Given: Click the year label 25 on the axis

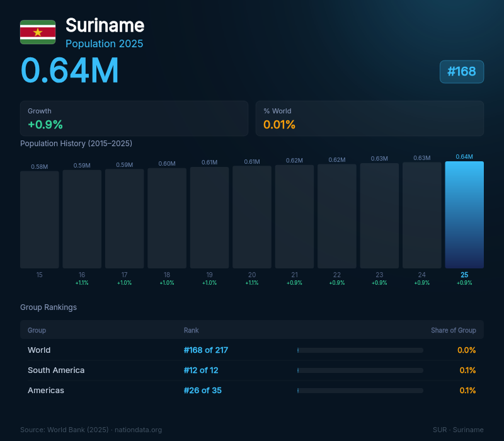Looking at the screenshot, I should pyautogui.click(x=464, y=275).
